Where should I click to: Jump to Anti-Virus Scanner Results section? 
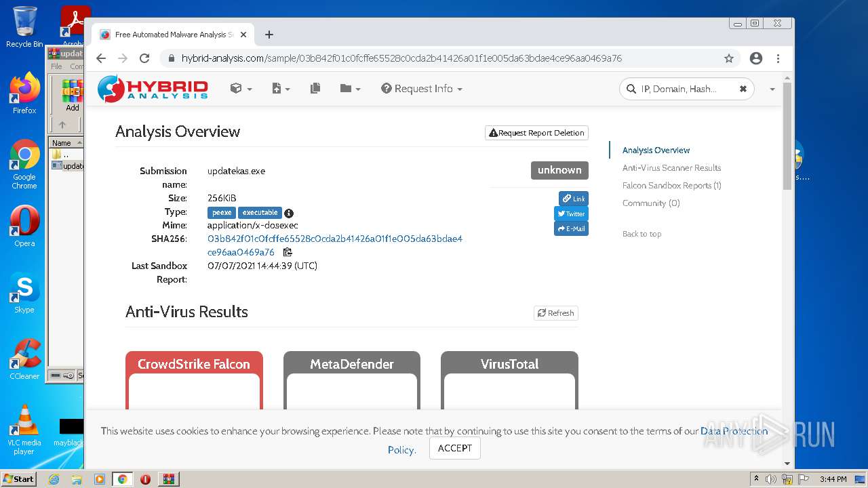pos(671,168)
